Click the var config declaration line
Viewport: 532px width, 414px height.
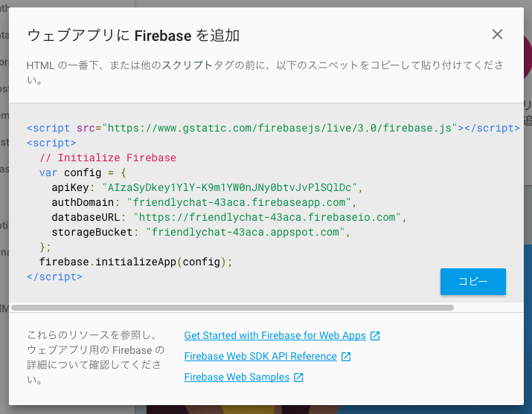[83, 172]
